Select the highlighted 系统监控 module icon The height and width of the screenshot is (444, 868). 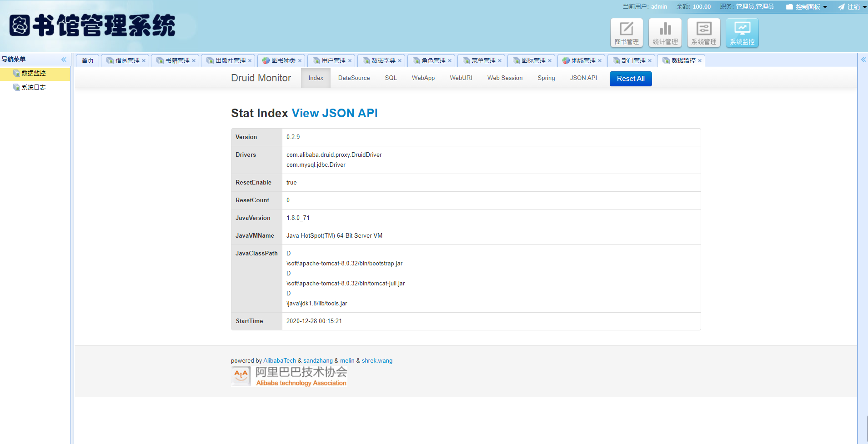pos(742,32)
